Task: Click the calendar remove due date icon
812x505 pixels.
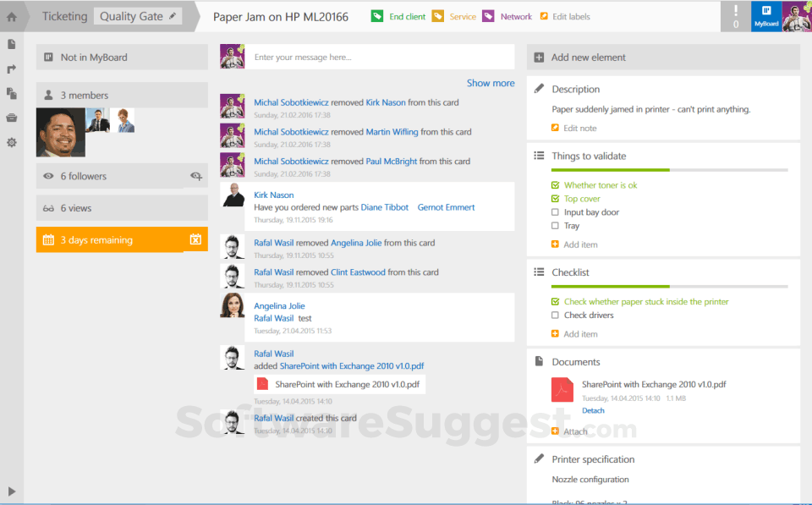Action: click(195, 239)
